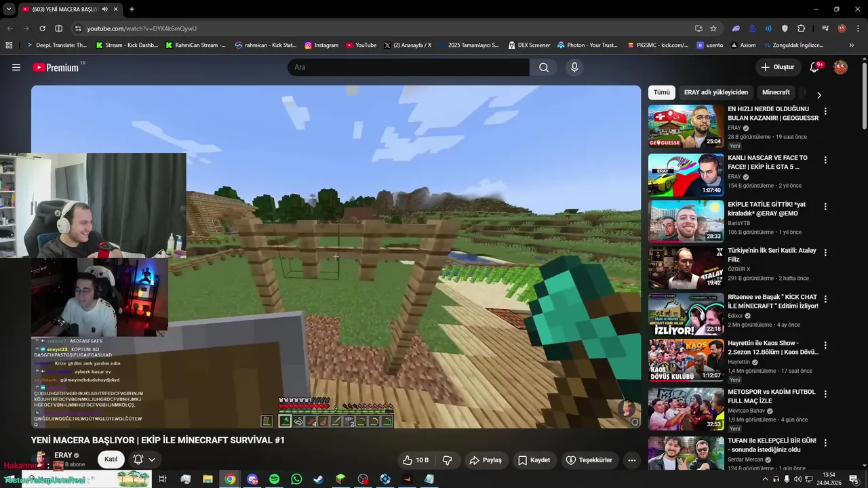Open EKİPLE TATİLE GİTTİK video thumbnail
The image size is (868, 488).
686,221
